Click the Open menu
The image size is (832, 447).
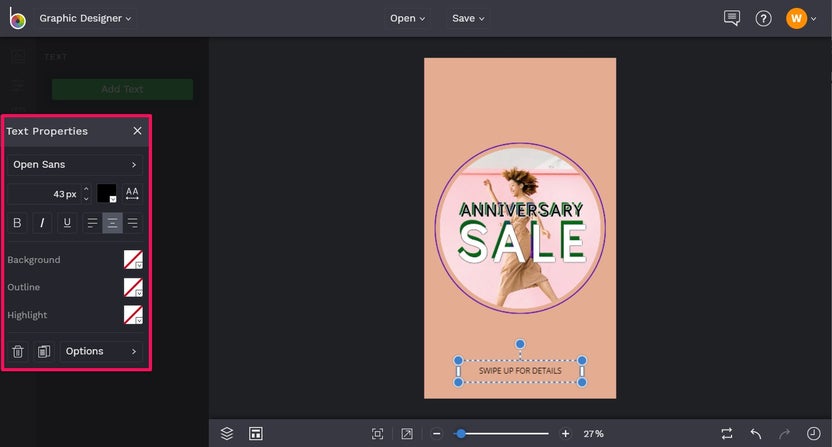click(x=408, y=18)
